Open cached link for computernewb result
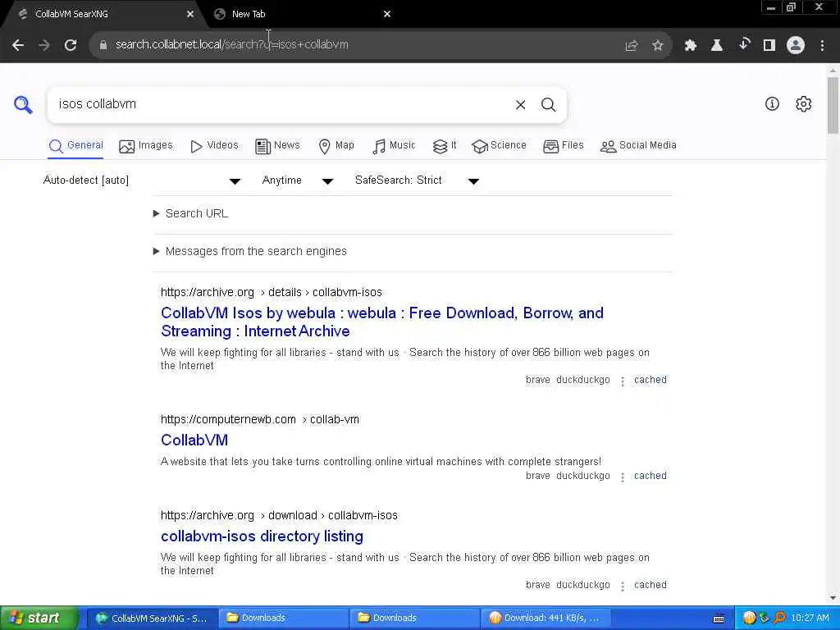The height and width of the screenshot is (630, 840). click(651, 476)
